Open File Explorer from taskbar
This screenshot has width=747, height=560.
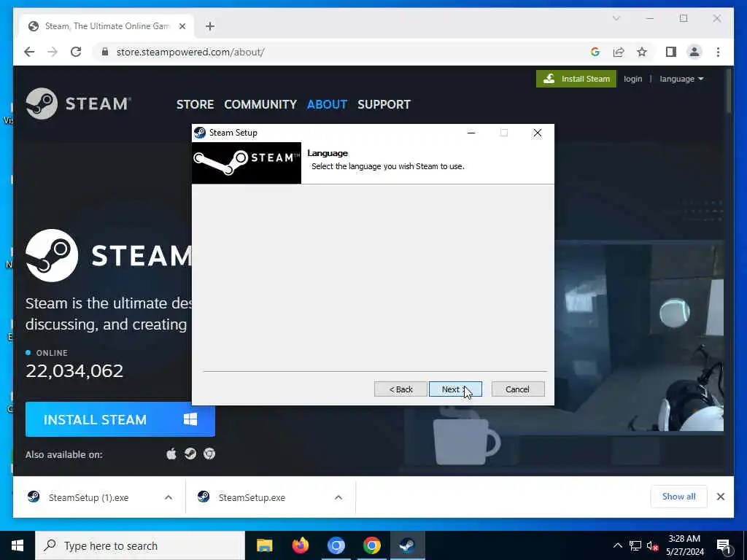264,545
